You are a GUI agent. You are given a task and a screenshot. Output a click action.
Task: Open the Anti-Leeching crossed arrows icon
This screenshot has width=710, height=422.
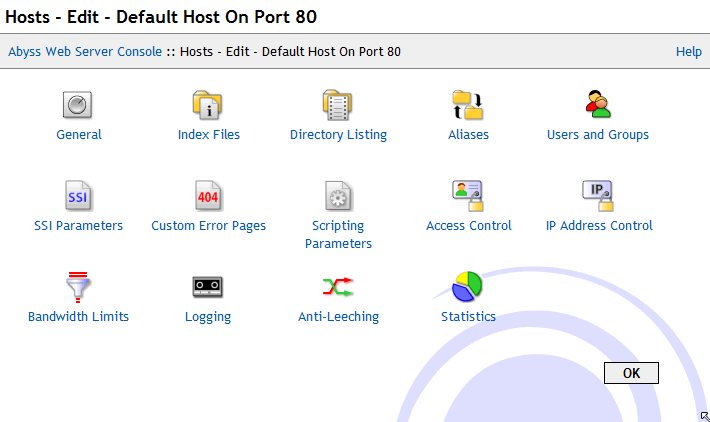pos(338,287)
